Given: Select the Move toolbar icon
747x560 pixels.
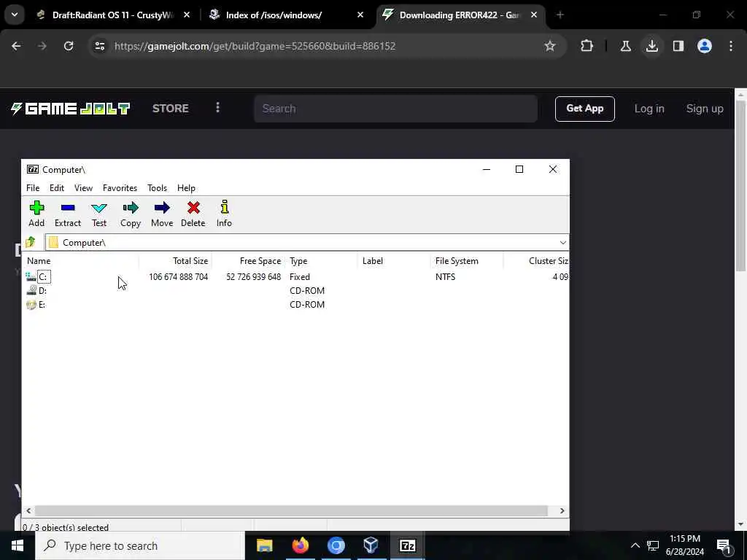Looking at the screenshot, I should coord(162,214).
